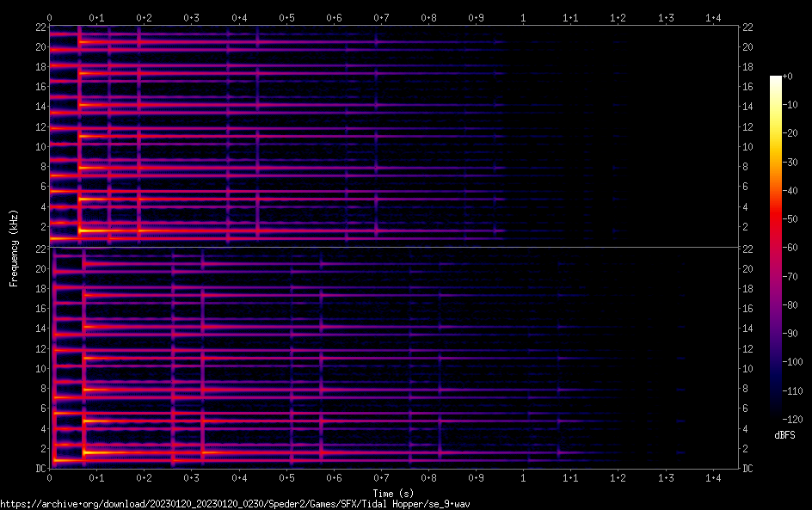812x510 pixels.
Task: Click the 1.4 mark on the top time axis
Action: click(x=713, y=17)
